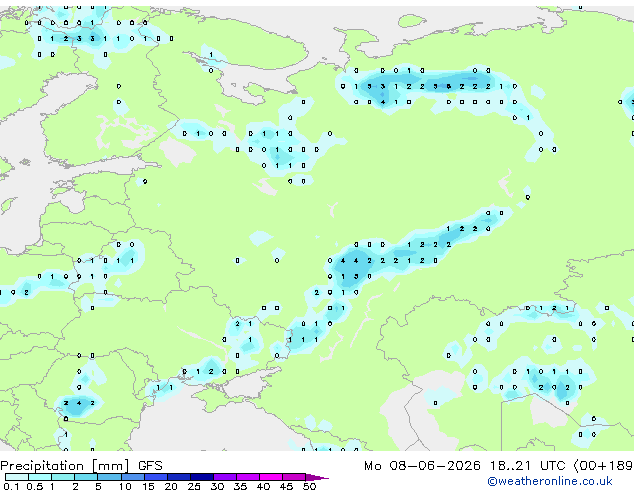Image resolution: width=634 pixels, height=490 pixels.
Task: Click the '20' legend scale label
Action: (171, 486)
